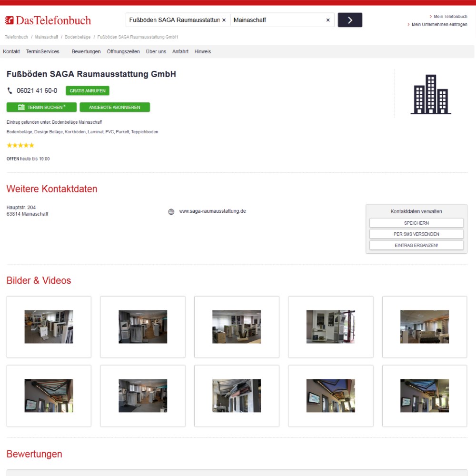Viewport: 476px width, 476px height.
Task: Open the Über uns tab
Action: coord(156,51)
